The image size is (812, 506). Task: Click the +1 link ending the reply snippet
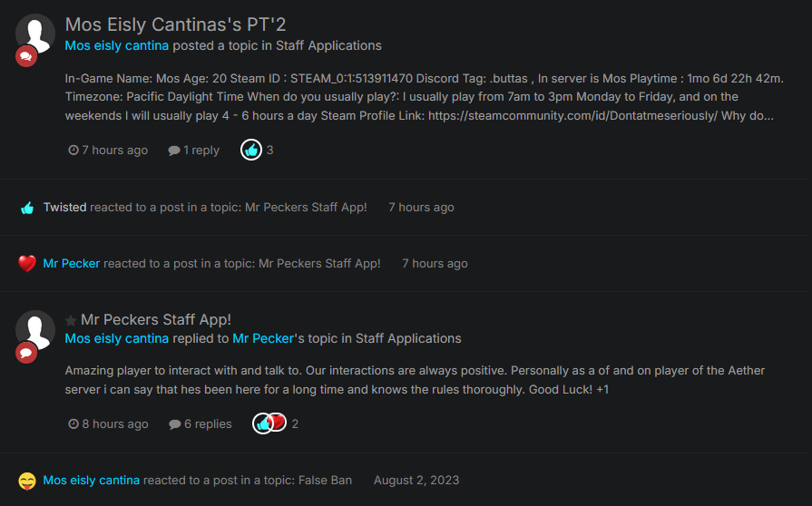[x=602, y=389]
